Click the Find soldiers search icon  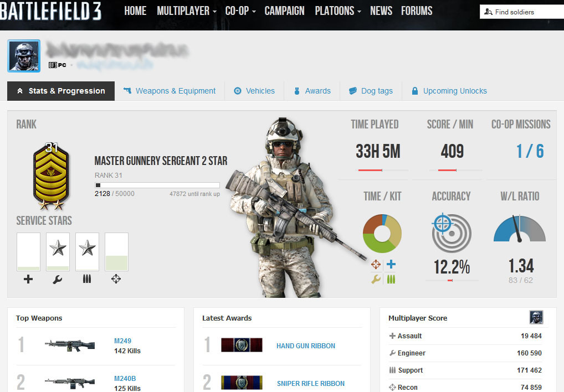(x=488, y=12)
